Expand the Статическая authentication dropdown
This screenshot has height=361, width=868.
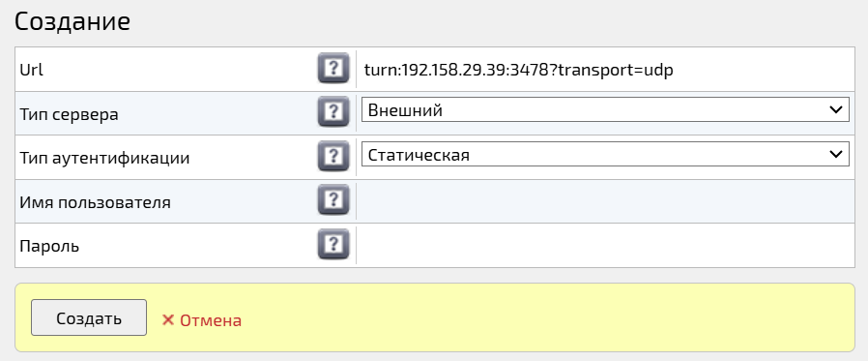[605, 154]
